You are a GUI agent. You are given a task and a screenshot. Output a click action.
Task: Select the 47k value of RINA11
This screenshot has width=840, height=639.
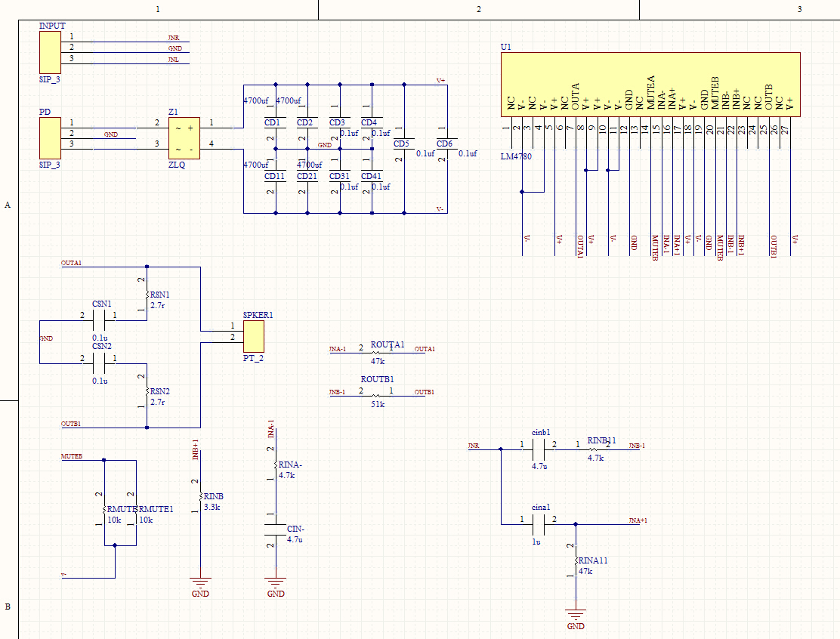585,572
